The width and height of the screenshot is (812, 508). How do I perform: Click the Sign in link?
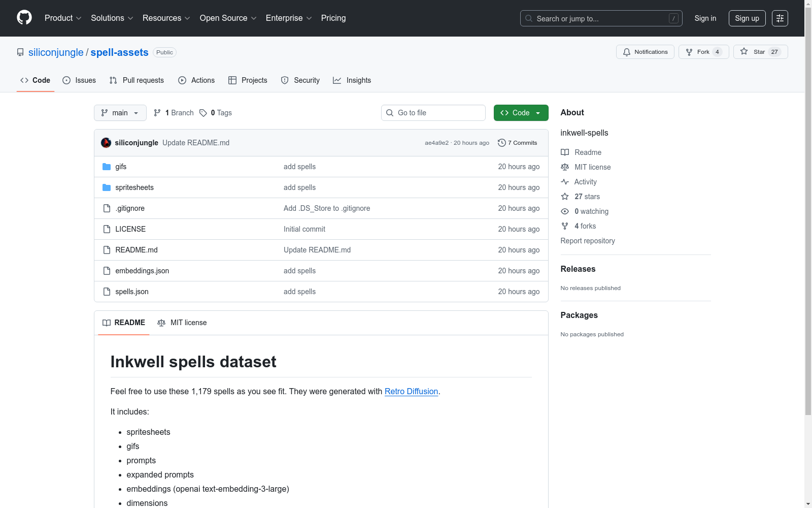(705, 18)
